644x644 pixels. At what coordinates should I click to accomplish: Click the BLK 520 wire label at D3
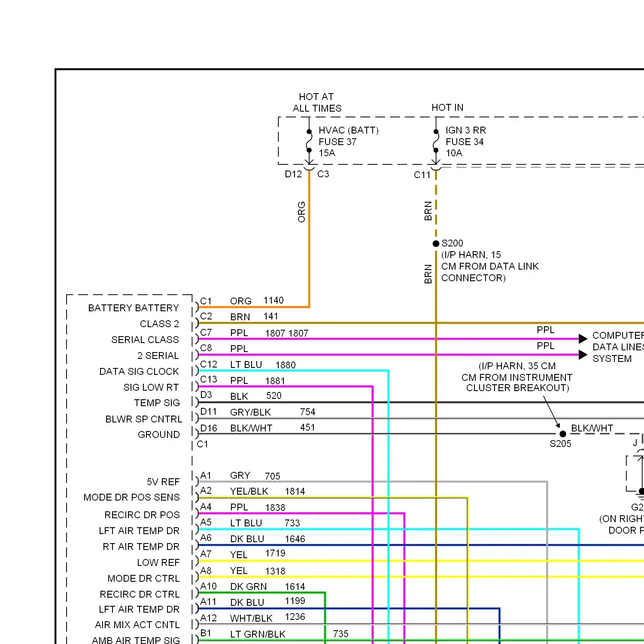click(256, 396)
